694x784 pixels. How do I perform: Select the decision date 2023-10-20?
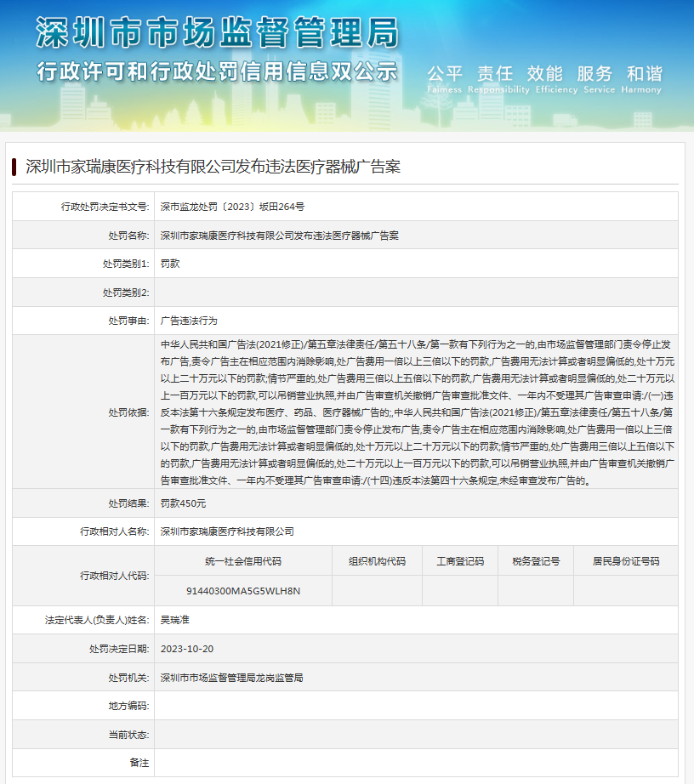[x=187, y=649]
